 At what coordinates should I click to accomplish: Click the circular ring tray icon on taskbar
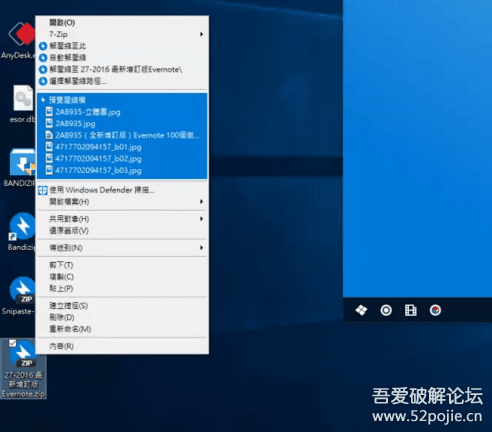386,310
